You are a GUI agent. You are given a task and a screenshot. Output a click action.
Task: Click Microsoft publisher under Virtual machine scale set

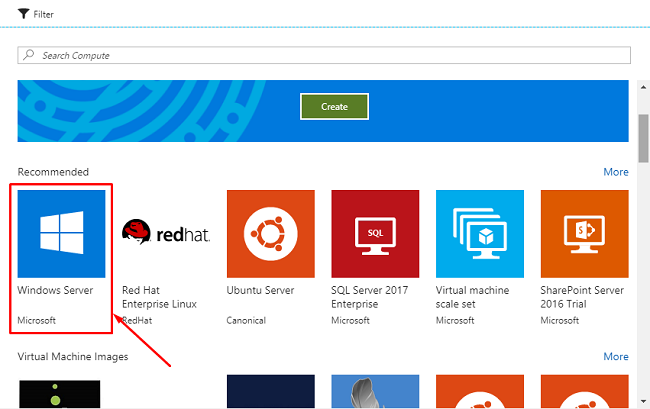pyautogui.click(x=455, y=320)
